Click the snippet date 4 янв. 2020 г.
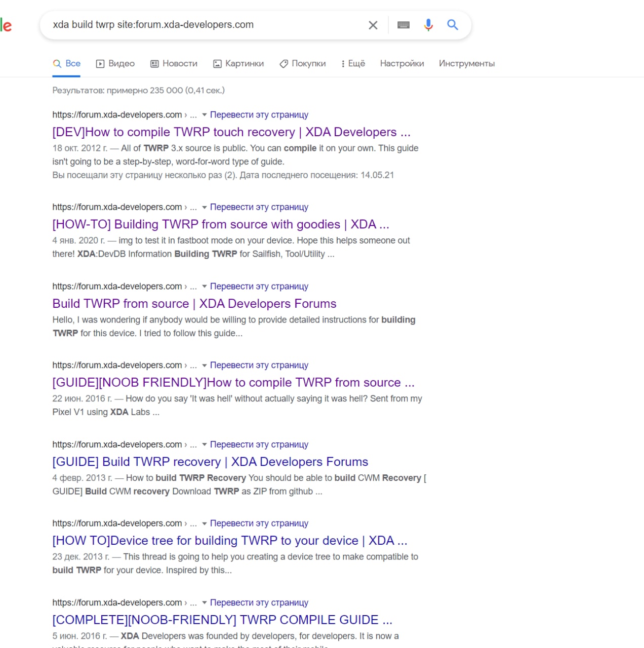The width and height of the screenshot is (644, 648). [78, 240]
